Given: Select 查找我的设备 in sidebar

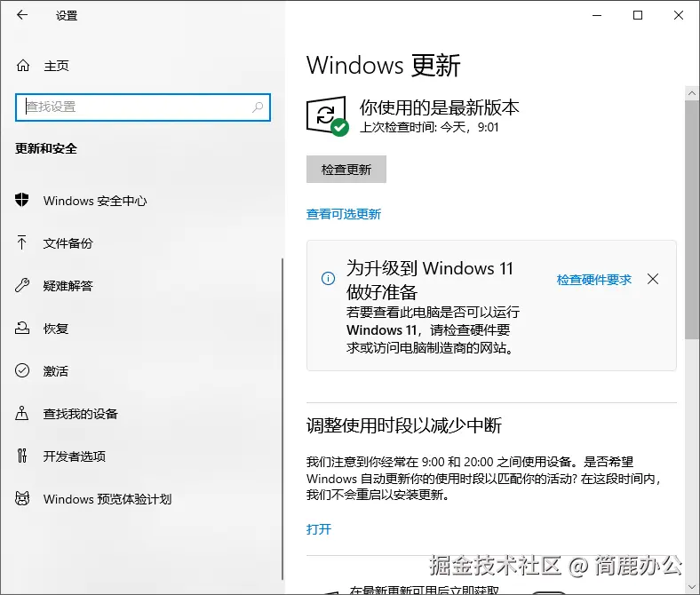Looking at the screenshot, I should coord(80,414).
